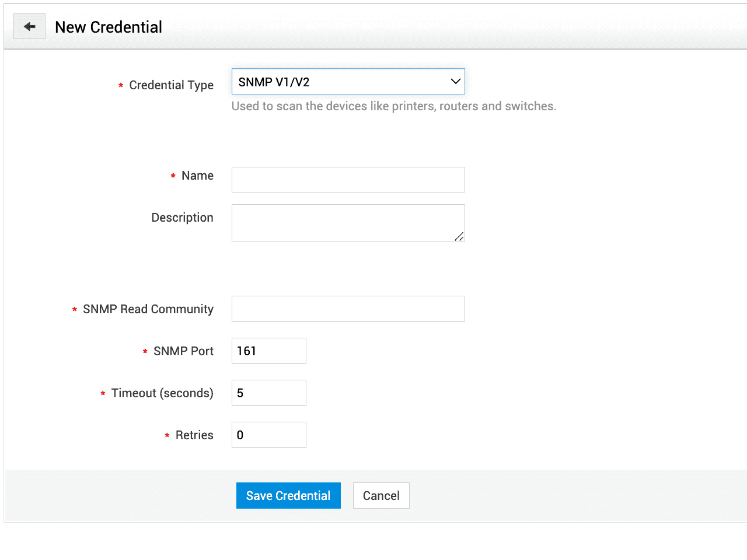Click the Timeout (seconds) input box
This screenshot has width=747, height=560.
click(268, 393)
